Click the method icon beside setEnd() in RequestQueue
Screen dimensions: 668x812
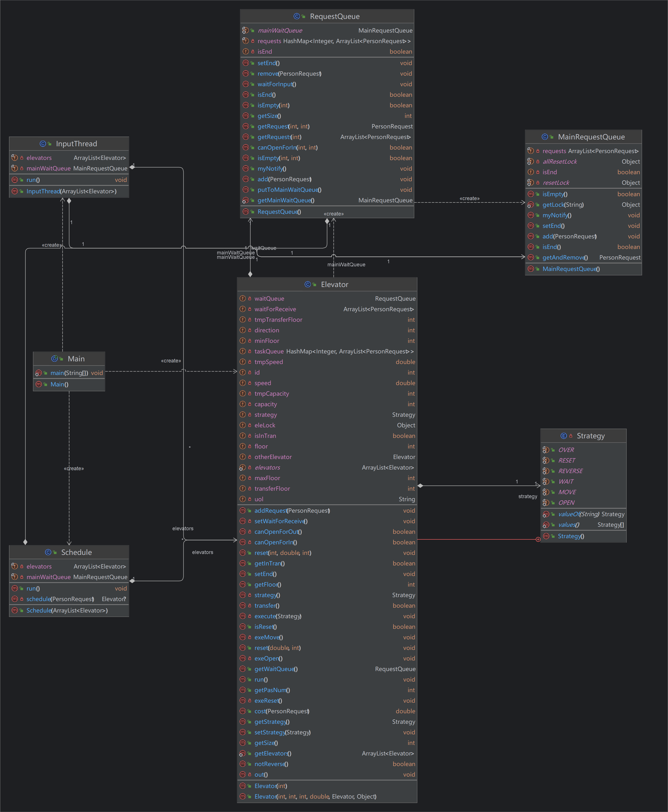point(245,63)
